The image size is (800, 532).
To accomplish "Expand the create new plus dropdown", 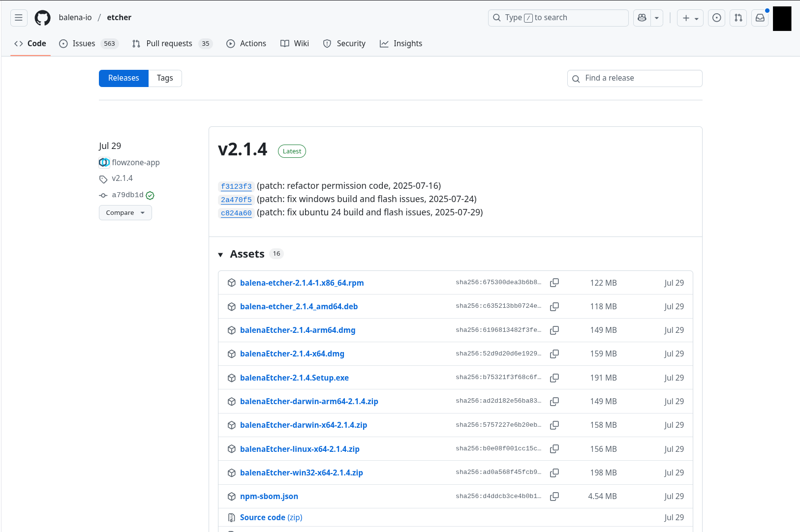I will click(690, 18).
